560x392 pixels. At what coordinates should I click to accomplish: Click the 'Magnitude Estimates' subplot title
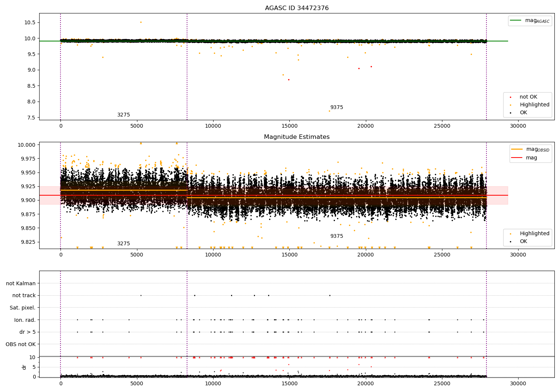point(297,137)
